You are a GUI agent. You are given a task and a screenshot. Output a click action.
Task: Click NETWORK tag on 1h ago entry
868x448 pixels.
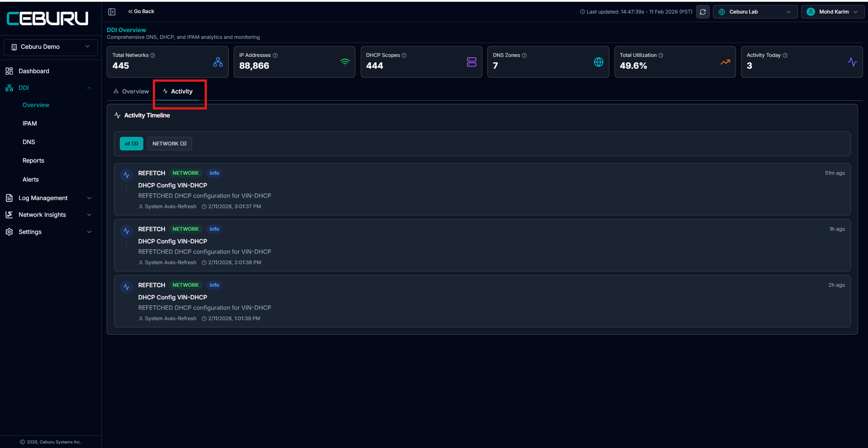pyautogui.click(x=185, y=229)
